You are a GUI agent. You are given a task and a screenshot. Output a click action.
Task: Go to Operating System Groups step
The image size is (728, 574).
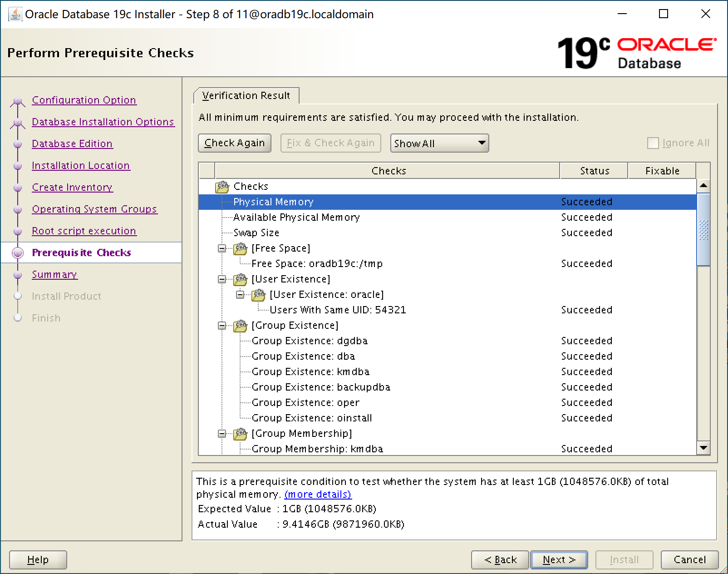(x=94, y=209)
